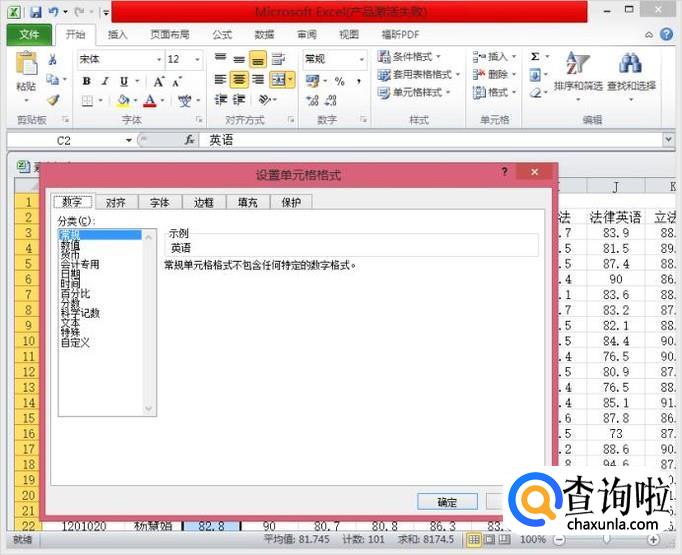Open 查找和选择 find and select
Screen dimensions: 682x555
pos(631,75)
